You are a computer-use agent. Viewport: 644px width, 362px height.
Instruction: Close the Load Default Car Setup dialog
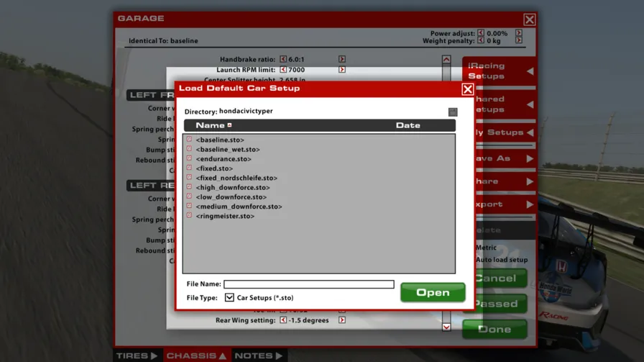tap(467, 89)
